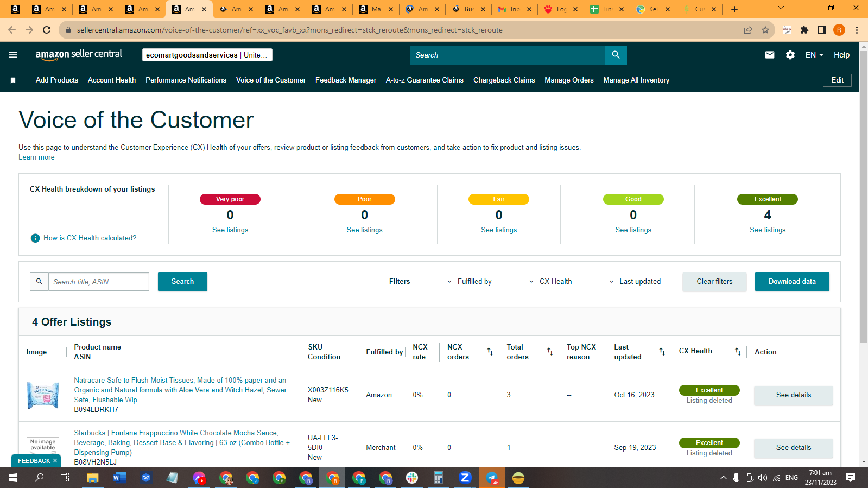Close the FEEDBACK tab with its X
The width and height of the screenshot is (868, 488).
[55, 461]
